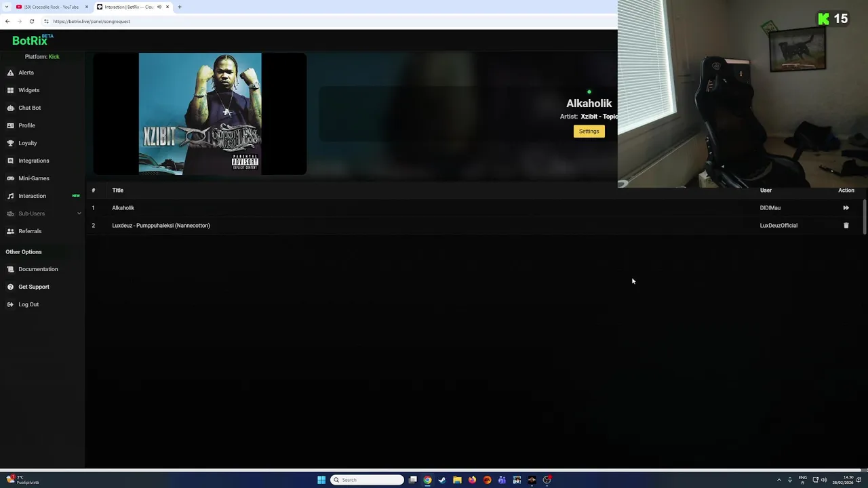868x488 pixels.
Task: Click the Task View taskbar icon
Action: coord(412,480)
